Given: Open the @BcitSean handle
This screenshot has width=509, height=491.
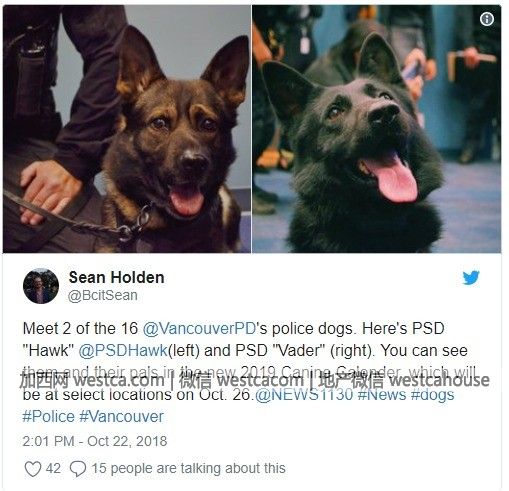Looking at the screenshot, I should coord(103,295).
